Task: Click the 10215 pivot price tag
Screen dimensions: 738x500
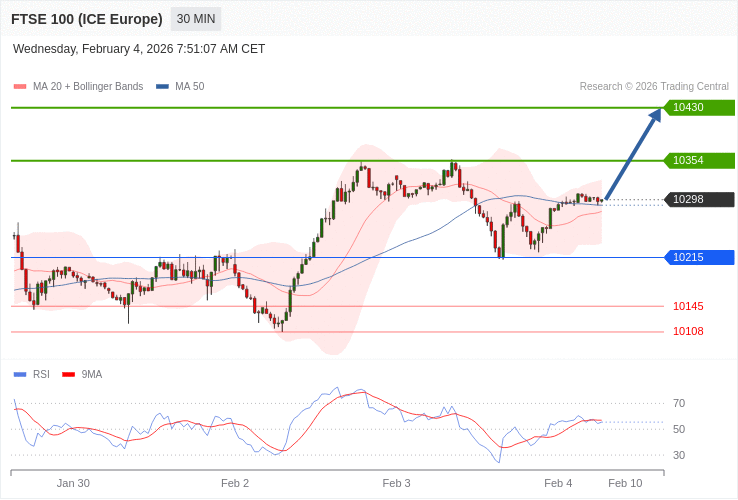Action: click(x=699, y=258)
